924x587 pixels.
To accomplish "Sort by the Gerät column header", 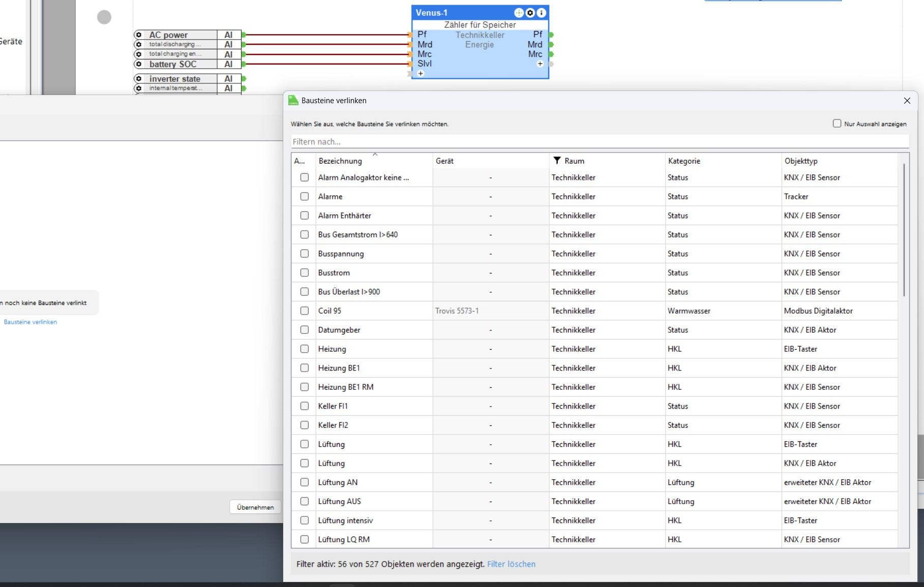I will point(491,161).
